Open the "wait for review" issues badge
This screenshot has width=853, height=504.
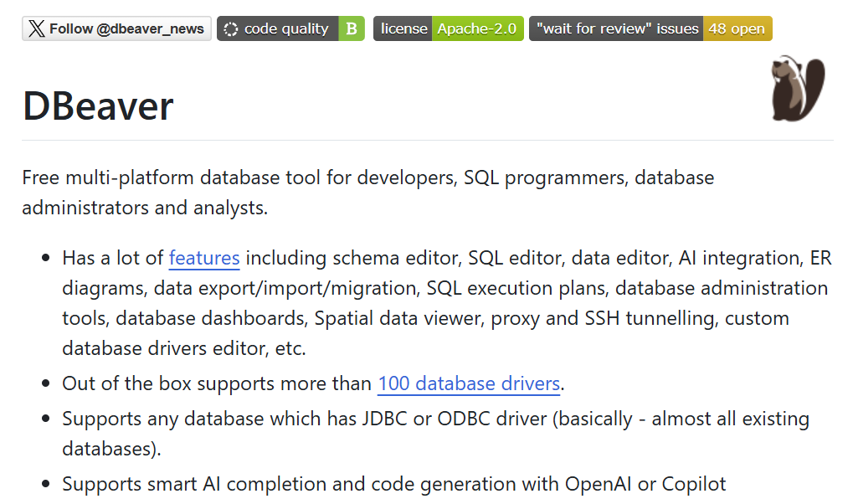point(650,28)
